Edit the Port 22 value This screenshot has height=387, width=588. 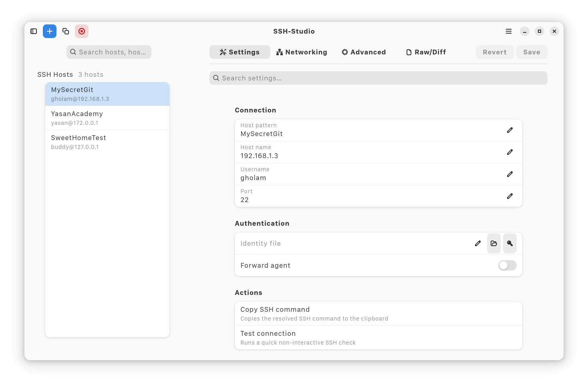510,196
